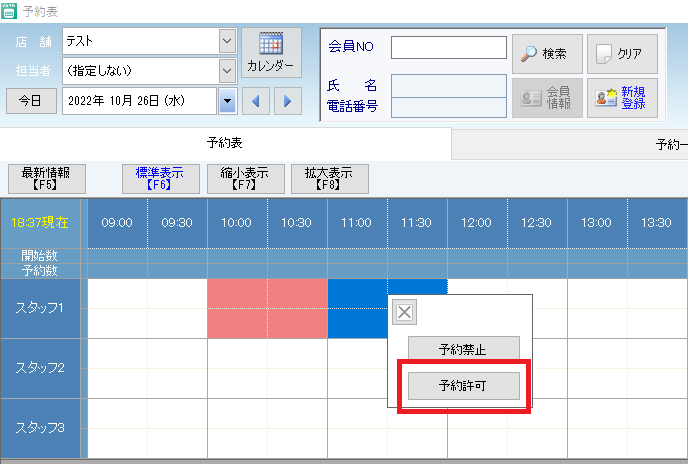Click the pink reserved block for スタッフ1

(x=267, y=308)
